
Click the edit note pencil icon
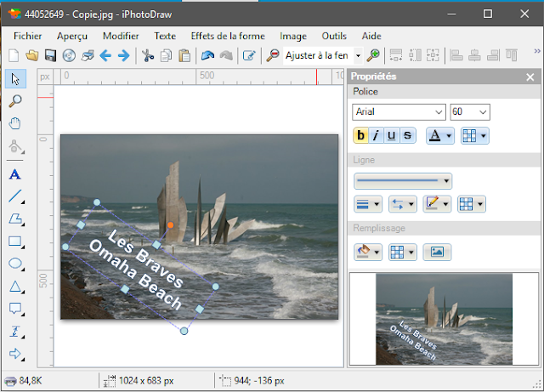(x=249, y=55)
